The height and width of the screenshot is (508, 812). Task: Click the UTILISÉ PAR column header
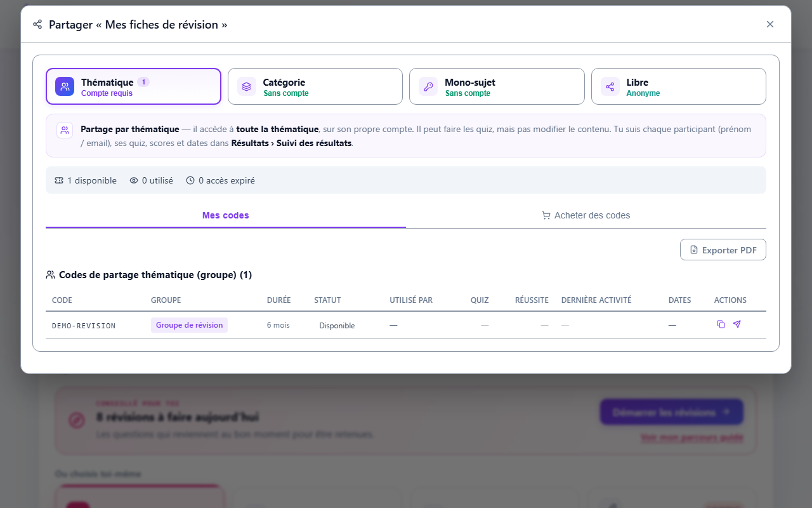pos(411,300)
